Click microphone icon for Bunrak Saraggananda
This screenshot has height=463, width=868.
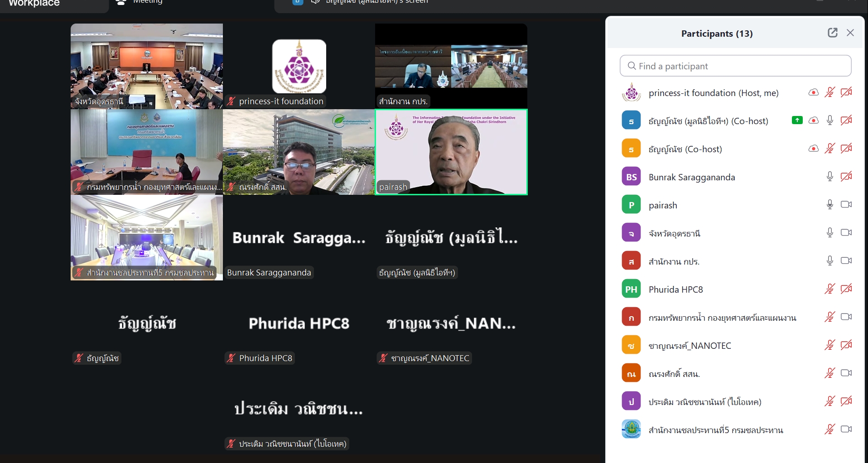coord(829,177)
